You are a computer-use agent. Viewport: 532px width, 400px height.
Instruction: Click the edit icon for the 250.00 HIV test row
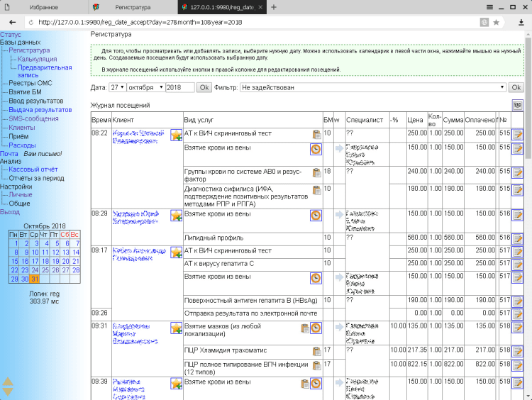[x=517, y=135]
